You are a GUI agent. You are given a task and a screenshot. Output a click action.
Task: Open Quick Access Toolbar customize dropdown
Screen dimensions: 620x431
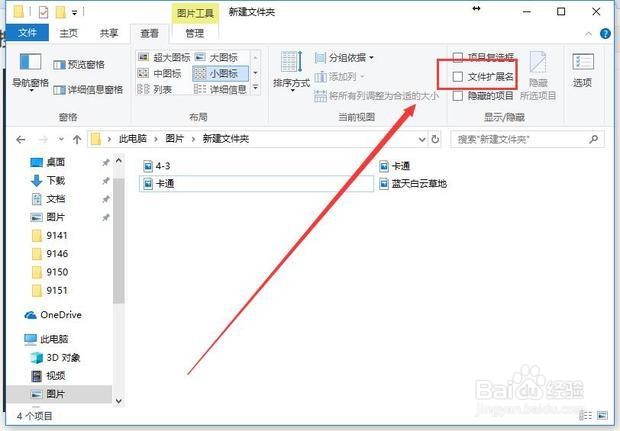(74, 13)
